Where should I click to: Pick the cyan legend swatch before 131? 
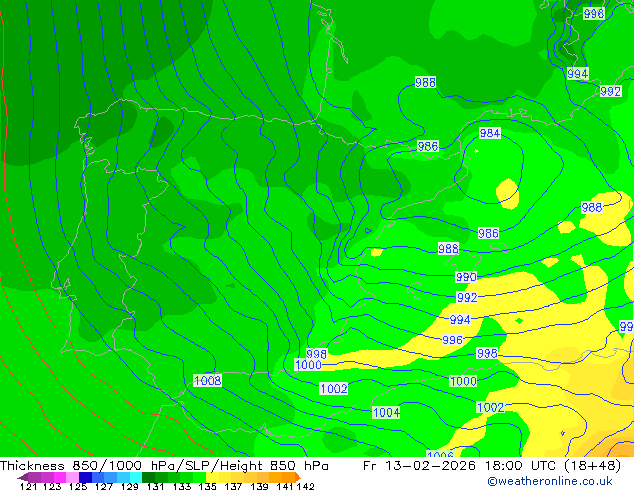(x=136, y=478)
